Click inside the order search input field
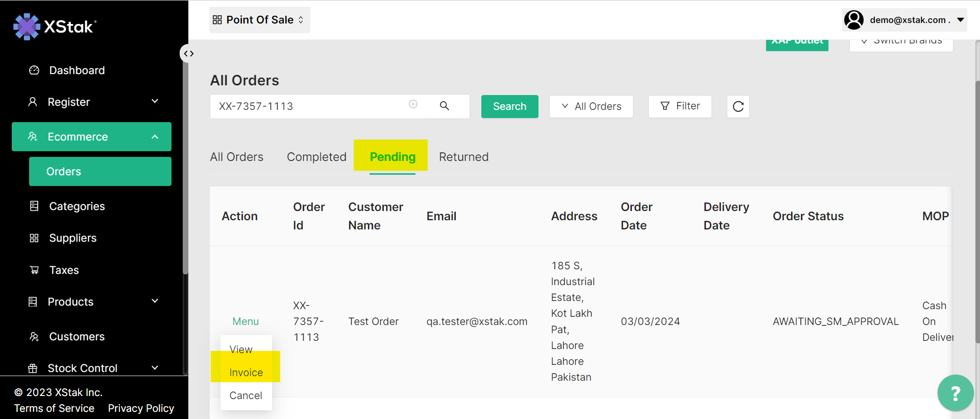The width and height of the screenshot is (980, 419). [306, 106]
